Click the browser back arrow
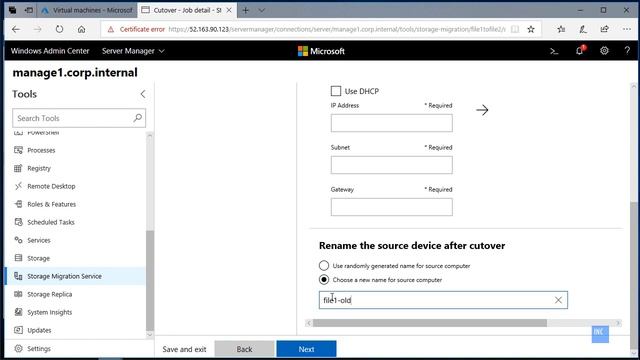 pyautogui.click(x=16, y=29)
